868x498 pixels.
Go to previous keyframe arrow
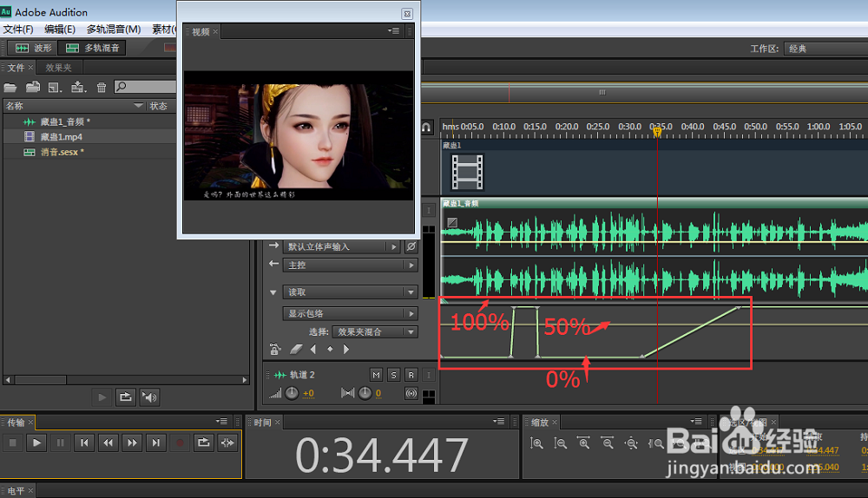pyautogui.click(x=313, y=349)
